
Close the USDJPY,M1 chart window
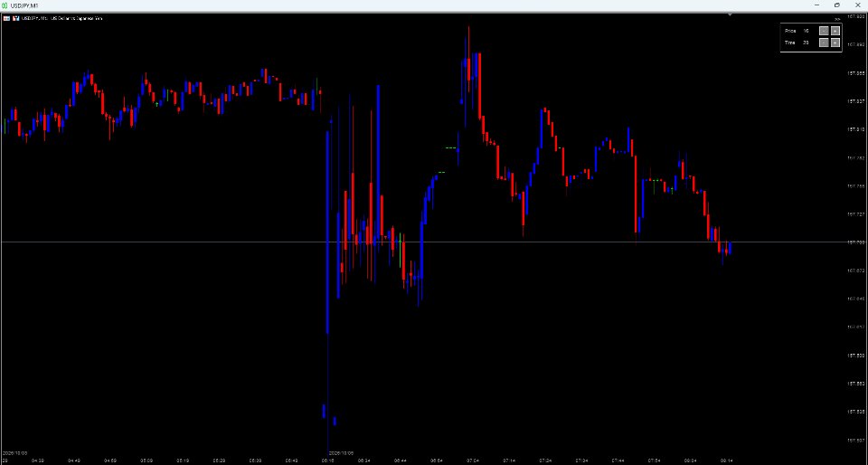click(x=856, y=5)
